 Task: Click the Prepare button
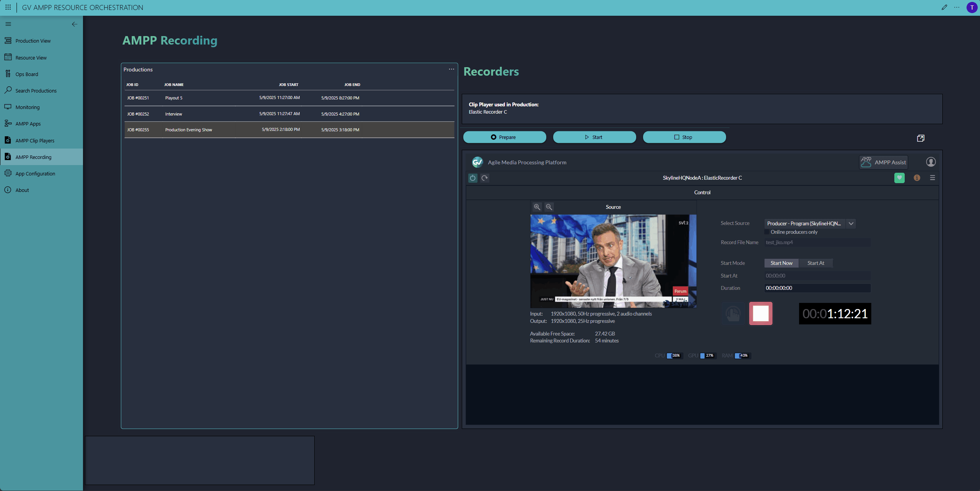(x=504, y=137)
